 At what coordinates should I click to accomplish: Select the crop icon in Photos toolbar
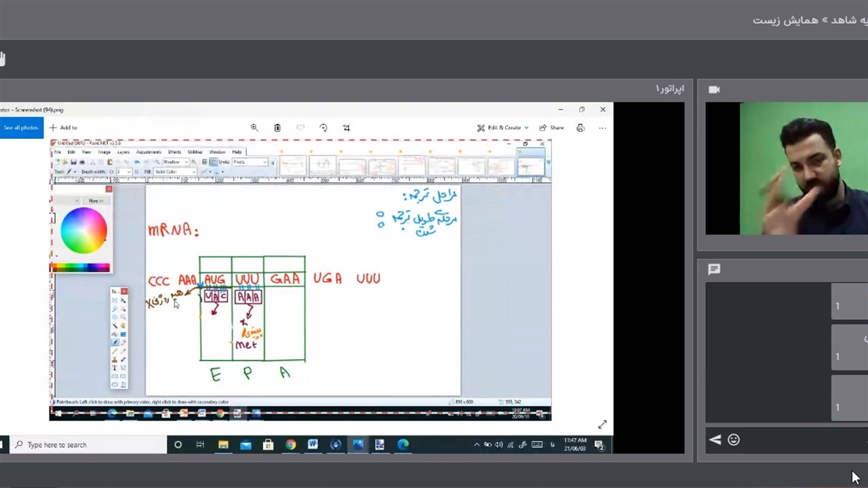point(347,127)
